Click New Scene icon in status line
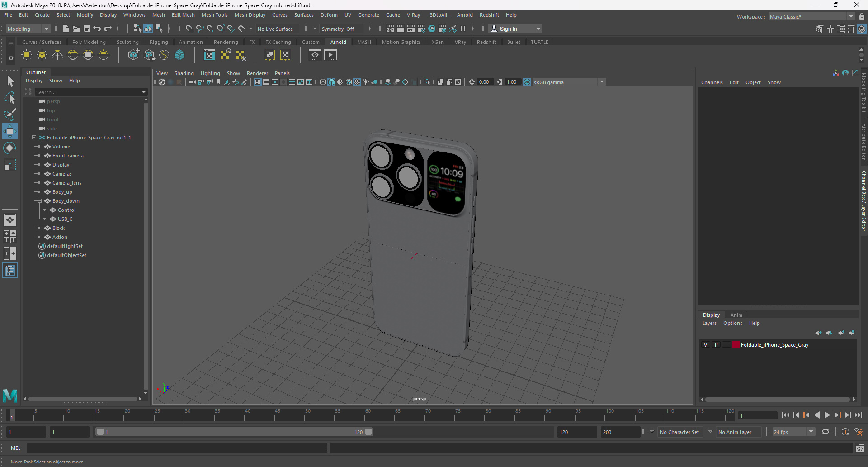 pyautogui.click(x=66, y=29)
